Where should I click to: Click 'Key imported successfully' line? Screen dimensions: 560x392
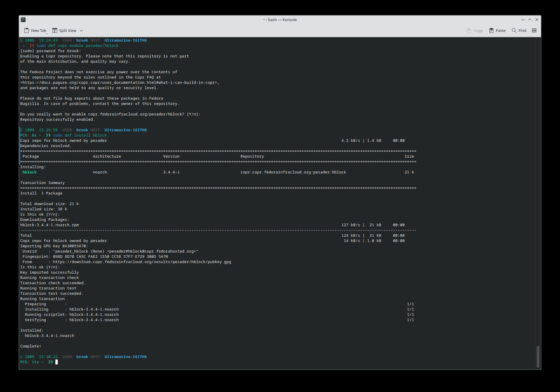point(49,272)
